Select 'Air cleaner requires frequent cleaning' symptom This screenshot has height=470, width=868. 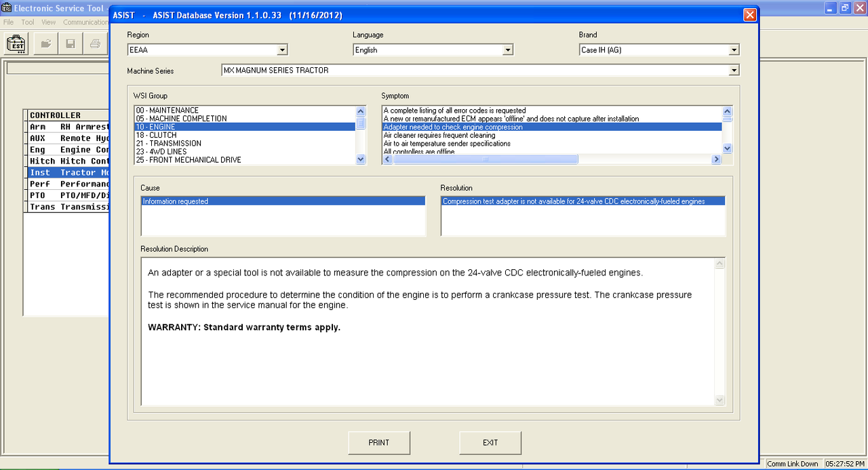552,135
